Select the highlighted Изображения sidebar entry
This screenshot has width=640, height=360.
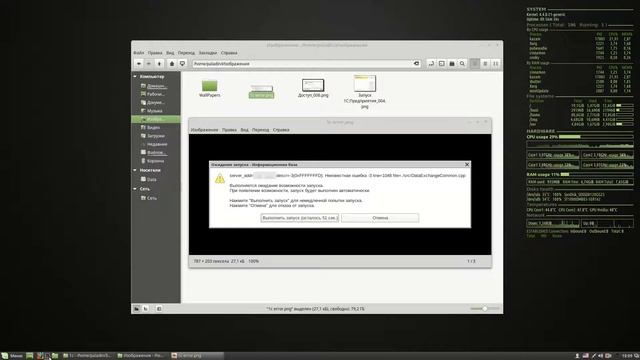point(156,119)
